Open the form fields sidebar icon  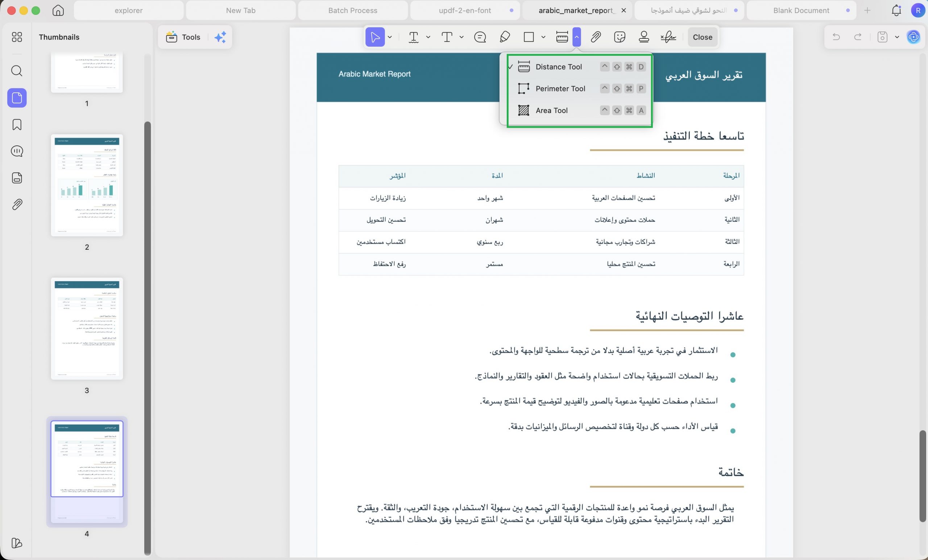pos(17,178)
